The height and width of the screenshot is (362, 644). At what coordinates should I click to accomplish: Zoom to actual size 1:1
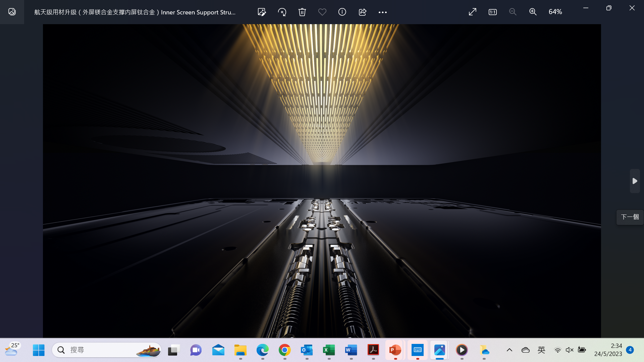(x=492, y=12)
